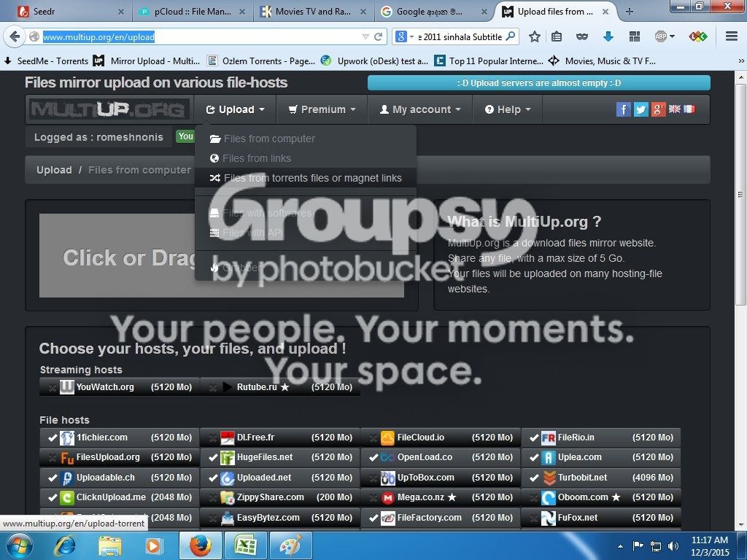Open the tiles grid toolbar icon
The width and height of the screenshot is (747, 560).
pos(634,36)
